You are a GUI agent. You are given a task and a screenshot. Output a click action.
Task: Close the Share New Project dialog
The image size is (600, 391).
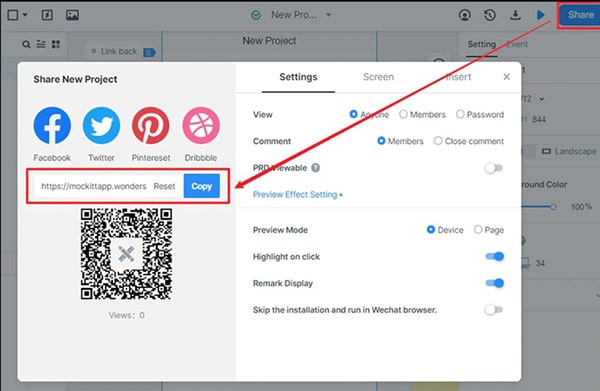[506, 77]
